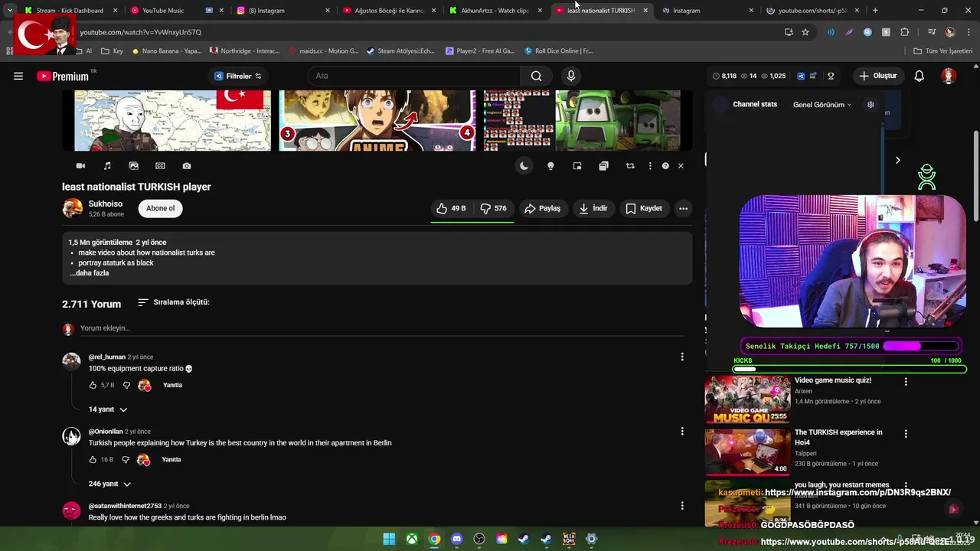Click the trophy icon in stats bar
980x551 pixels.
[831, 76]
